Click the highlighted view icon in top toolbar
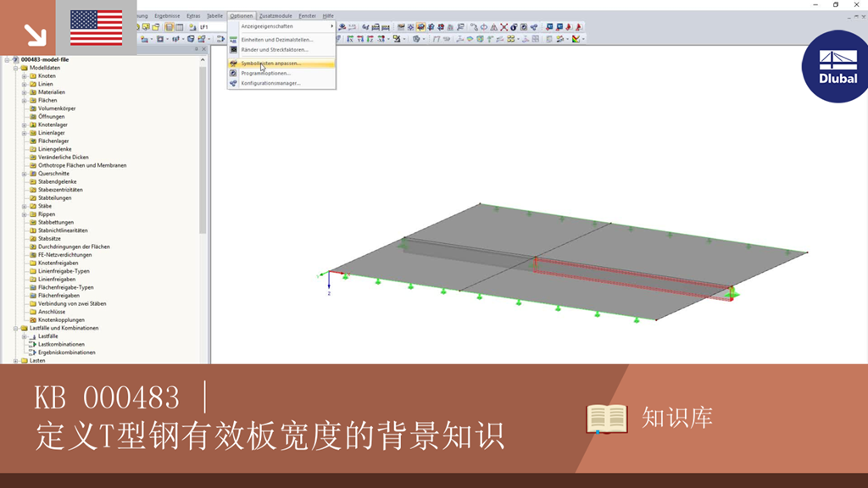This screenshot has height=488, width=868. [x=420, y=26]
